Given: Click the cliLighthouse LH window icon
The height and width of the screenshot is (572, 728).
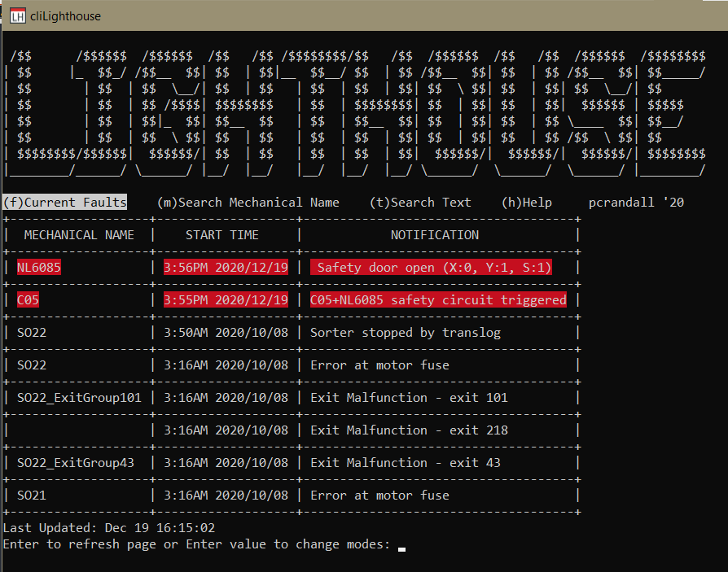Looking at the screenshot, I should tap(18, 16).
